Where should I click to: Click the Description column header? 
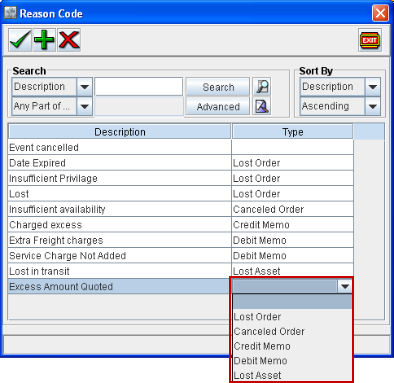pos(120,132)
